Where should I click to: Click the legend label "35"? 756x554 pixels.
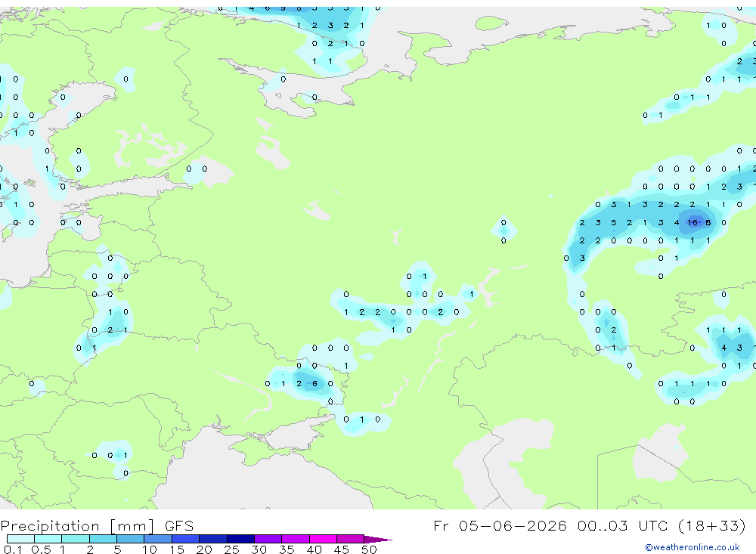[287, 549]
